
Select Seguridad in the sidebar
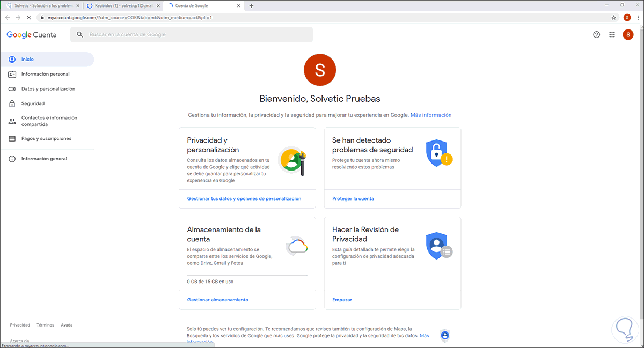click(x=33, y=103)
